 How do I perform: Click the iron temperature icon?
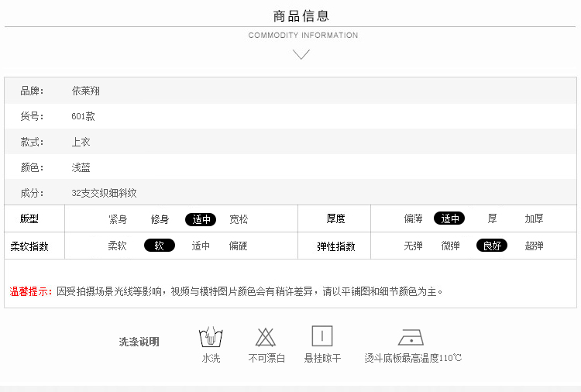tap(411, 337)
